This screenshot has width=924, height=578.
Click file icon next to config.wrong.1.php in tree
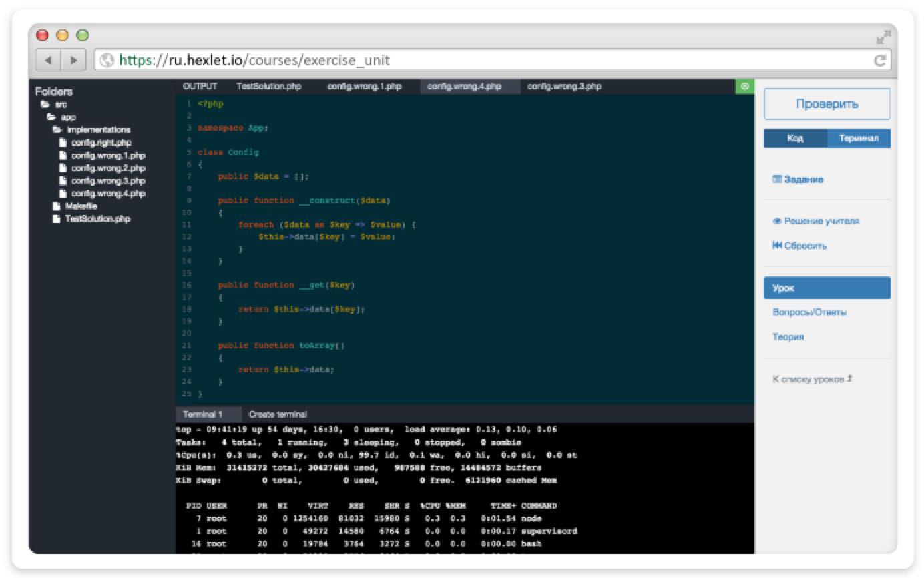[63, 156]
